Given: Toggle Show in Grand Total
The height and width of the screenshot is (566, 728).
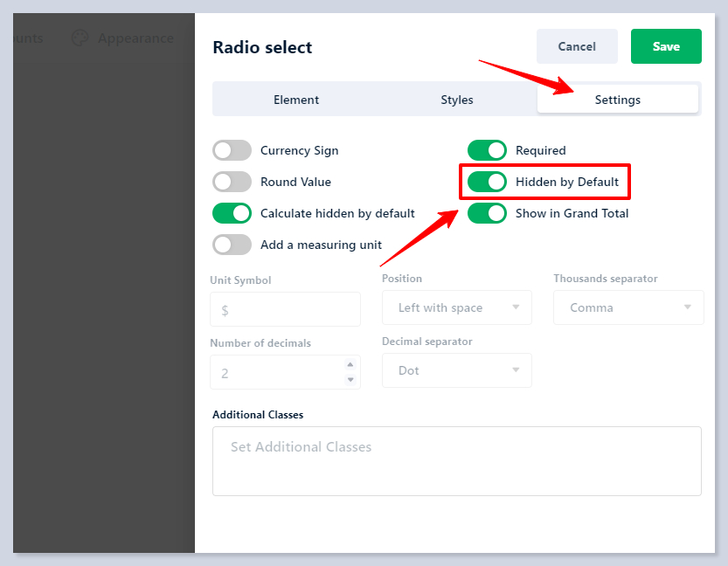Looking at the screenshot, I should [x=487, y=213].
